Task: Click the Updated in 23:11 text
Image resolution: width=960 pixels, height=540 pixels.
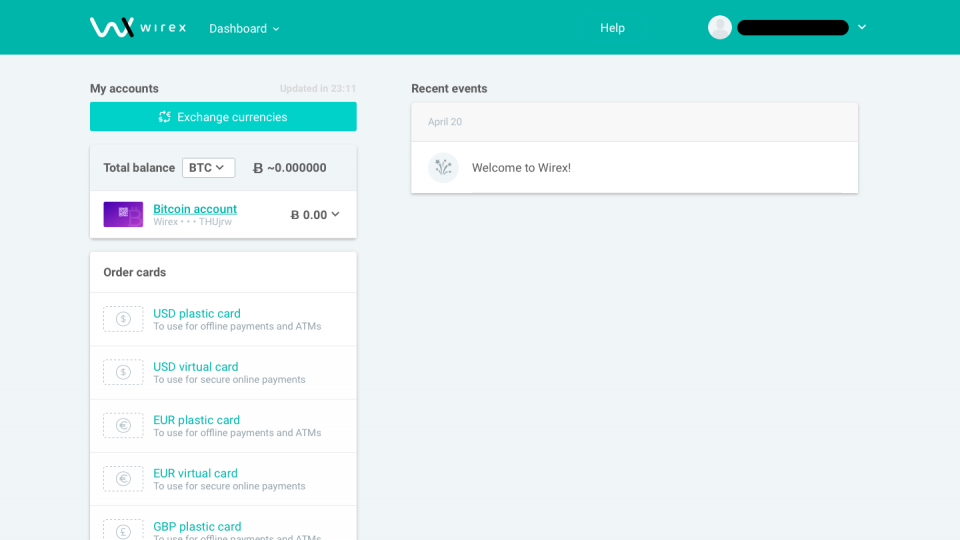Action: (318, 89)
